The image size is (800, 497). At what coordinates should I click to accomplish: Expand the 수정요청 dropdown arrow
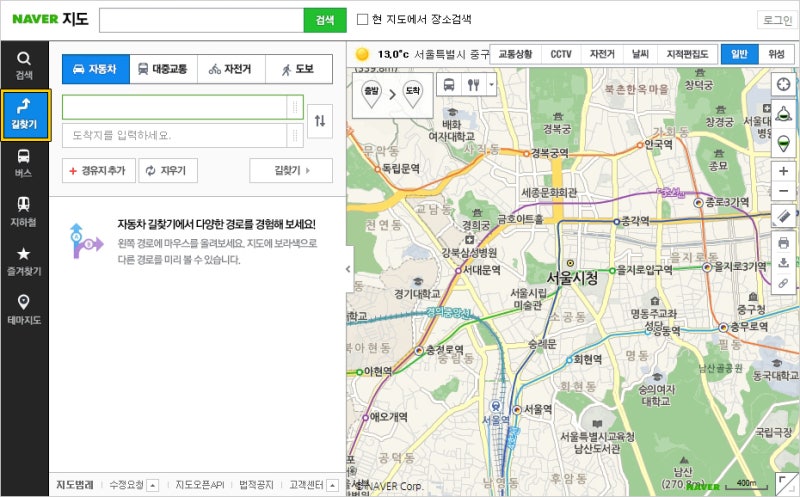pyautogui.click(x=153, y=485)
